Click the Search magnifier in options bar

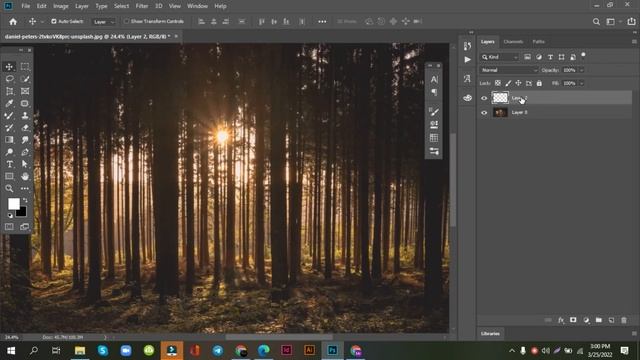tap(596, 22)
